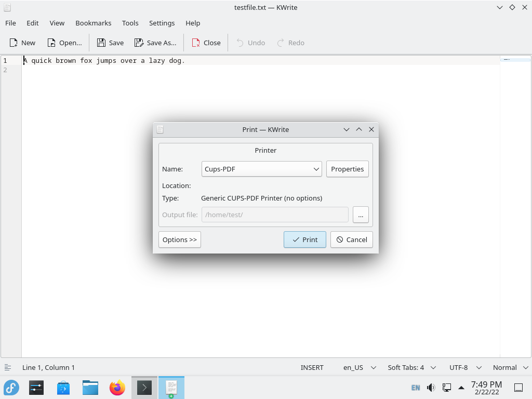Open the Bookmarks menu
The height and width of the screenshot is (399, 532).
[x=94, y=23]
